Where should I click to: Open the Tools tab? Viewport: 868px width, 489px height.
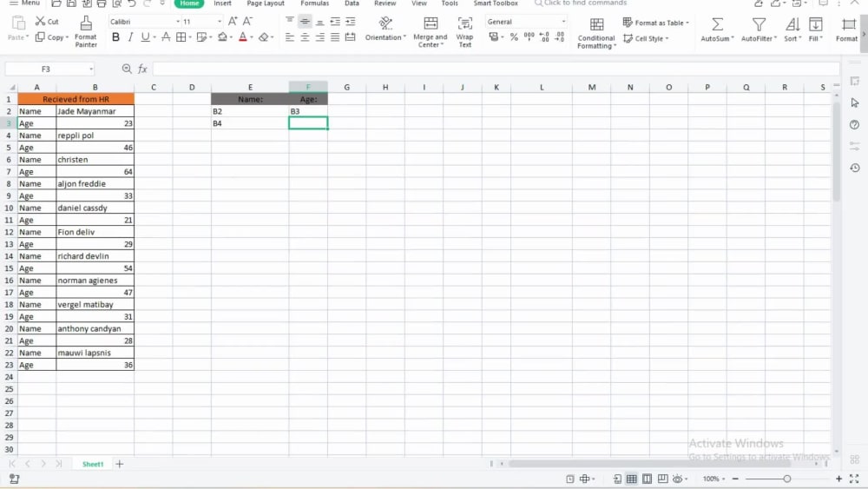click(x=450, y=3)
